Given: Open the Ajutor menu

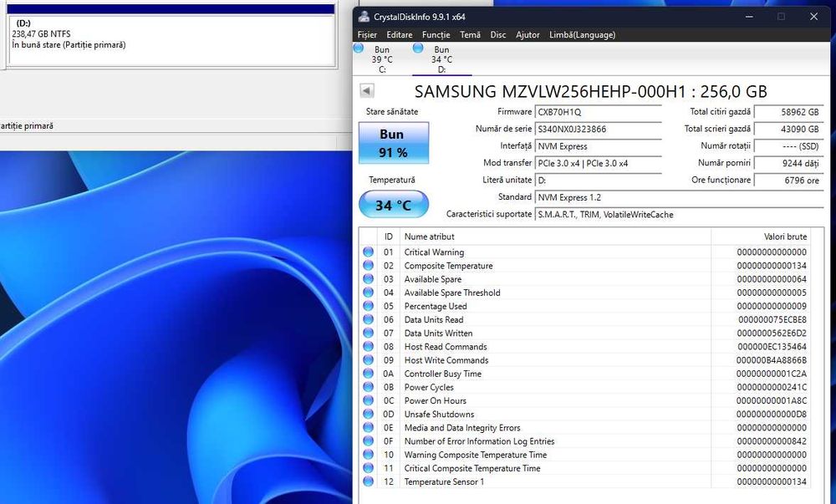Looking at the screenshot, I should (x=528, y=34).
